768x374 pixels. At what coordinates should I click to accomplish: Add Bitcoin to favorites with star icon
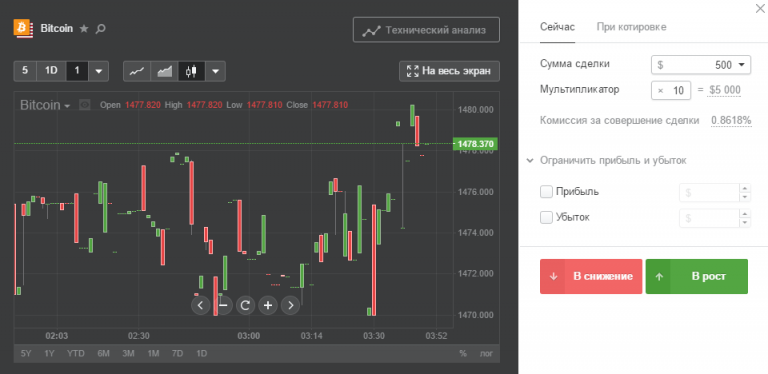84,28
